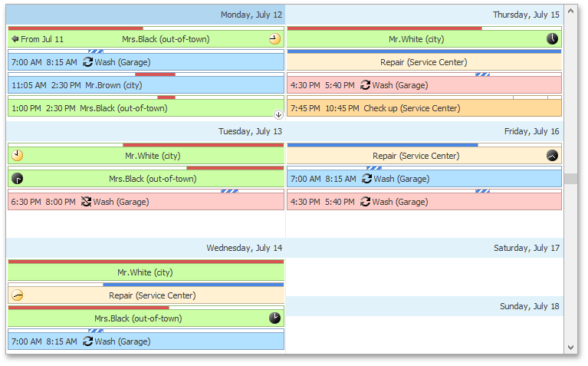Click the From Jul 11 continuation arrow
Screen dimensions: 588x366
[x=15, y=38]
